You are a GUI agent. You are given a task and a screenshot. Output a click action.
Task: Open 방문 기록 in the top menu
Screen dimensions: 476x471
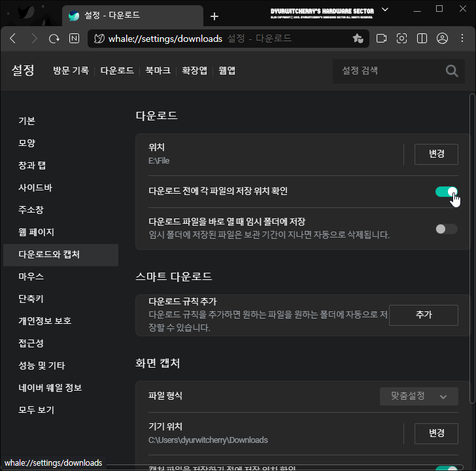point(71,71)
